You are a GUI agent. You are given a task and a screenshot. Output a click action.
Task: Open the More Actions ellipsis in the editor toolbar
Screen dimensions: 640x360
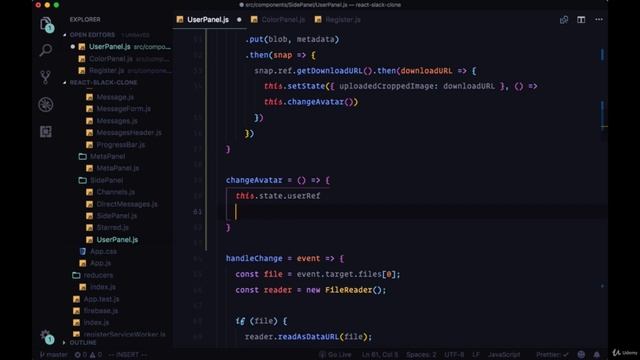(599, 20)
